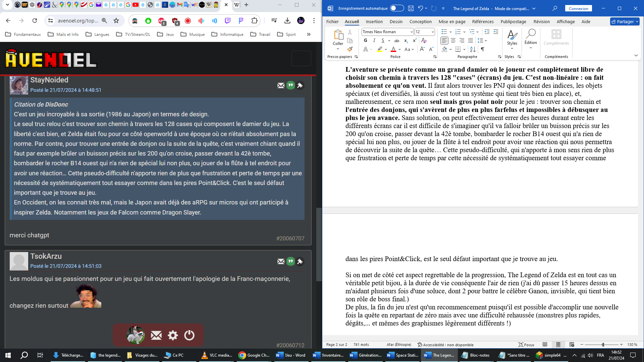Sort the selection with the A-Z sort icon

pyautogui.click(x=473, y=49)
